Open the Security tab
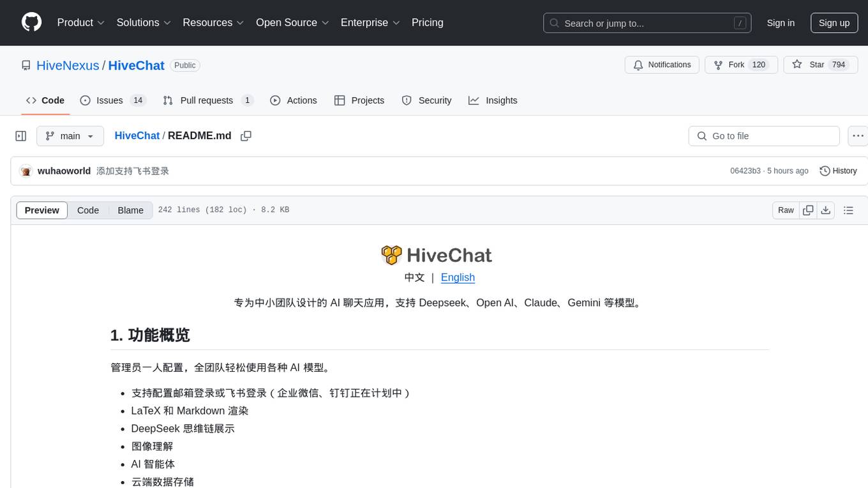868x488 pixels. [x=426, y=100]
